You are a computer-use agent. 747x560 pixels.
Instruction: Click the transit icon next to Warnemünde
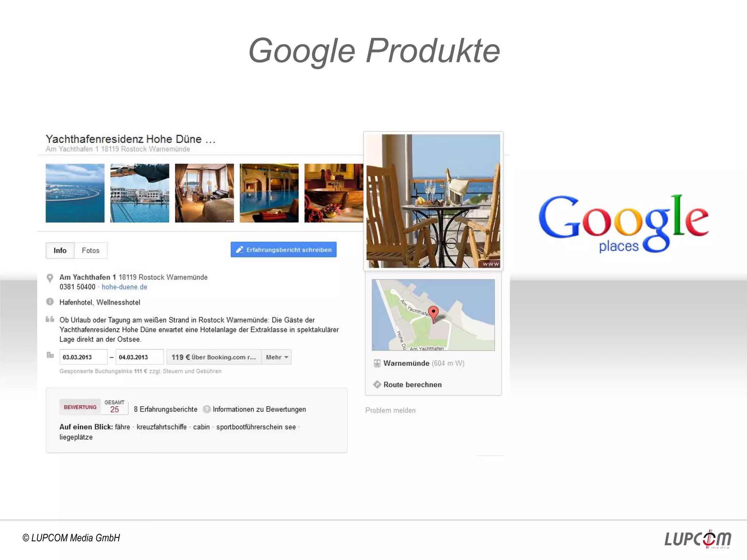click(377, 363)
